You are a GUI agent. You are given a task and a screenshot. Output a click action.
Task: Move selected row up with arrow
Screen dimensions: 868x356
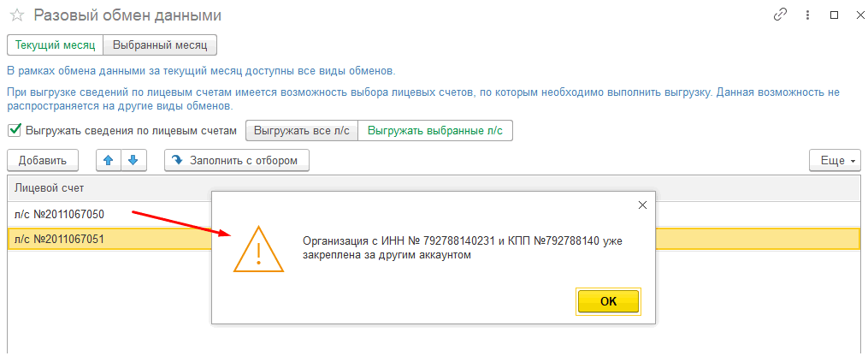[109, 161]
